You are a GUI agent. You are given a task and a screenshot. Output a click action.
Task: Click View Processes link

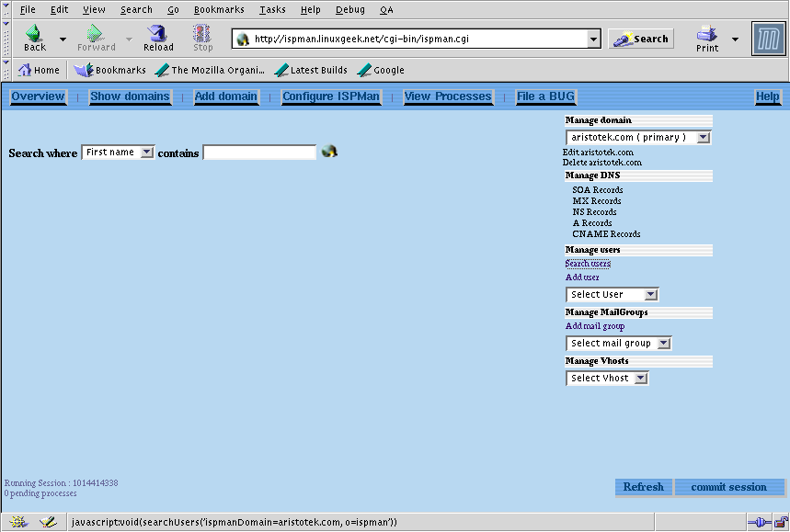point(448,96)
